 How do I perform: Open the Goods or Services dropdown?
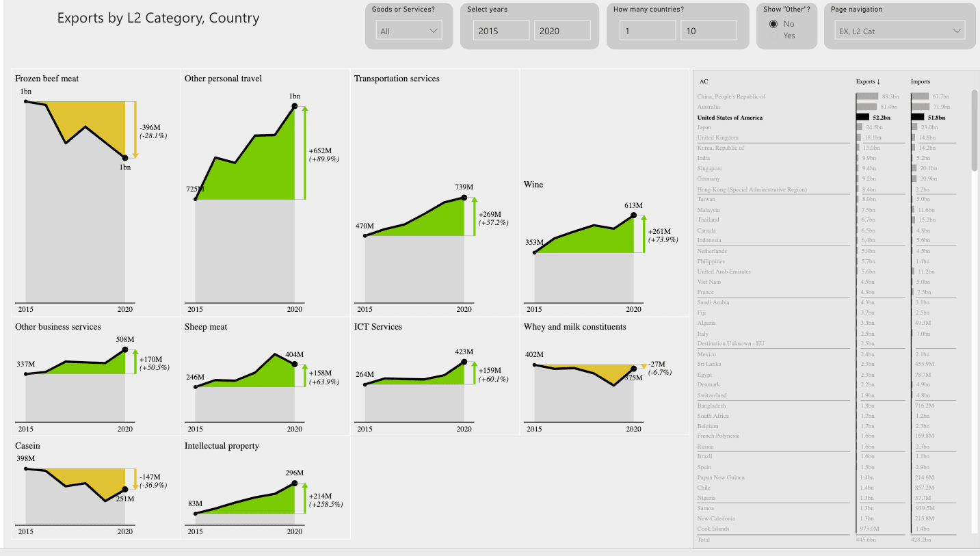pyautogui.click(x=409, y=31)
